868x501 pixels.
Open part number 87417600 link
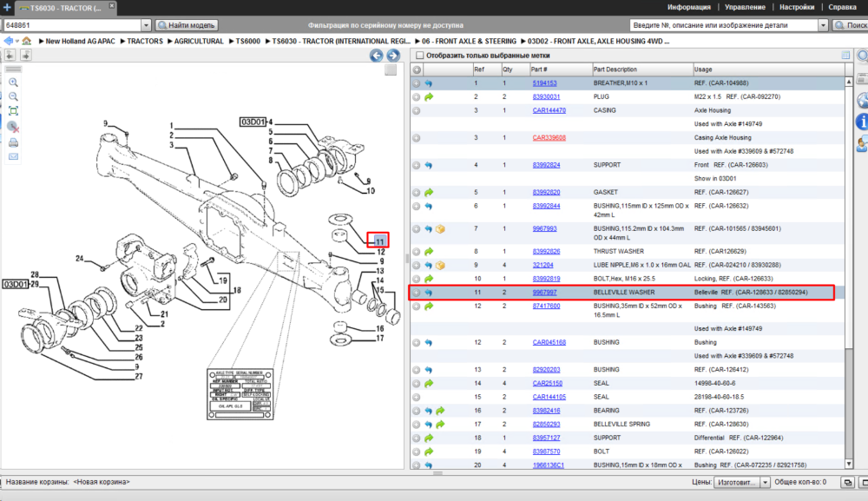pyautogui.click(x=546, y=307)
